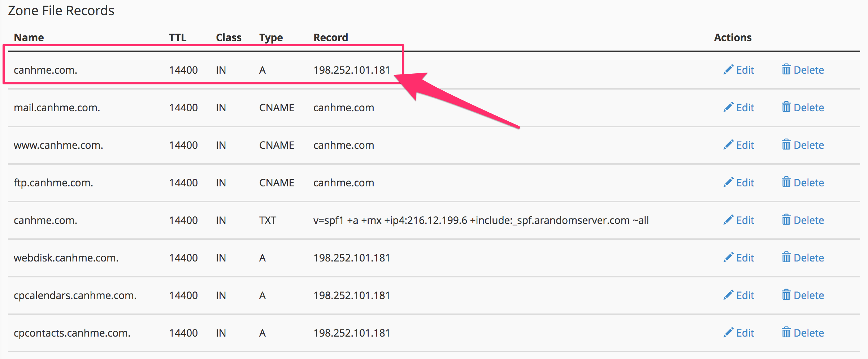
Task: Click trash icon for mail.canhme.com record
Action: [786, 107]
